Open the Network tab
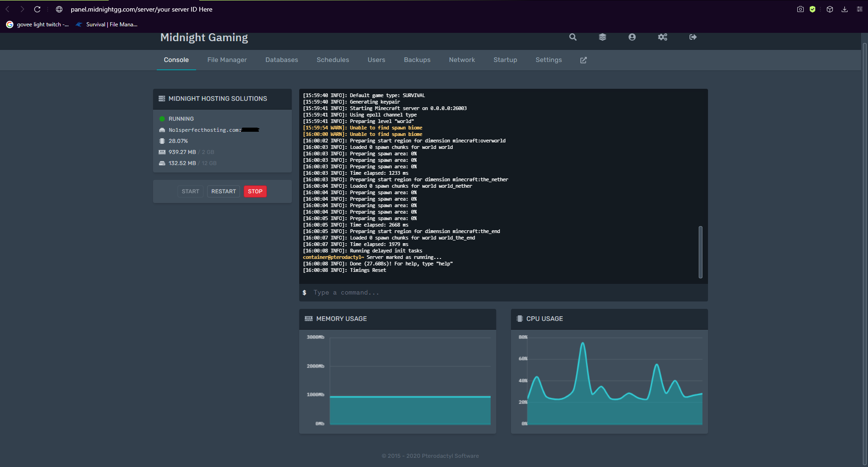The image size is (868, 467). click(x=462, y=60)
